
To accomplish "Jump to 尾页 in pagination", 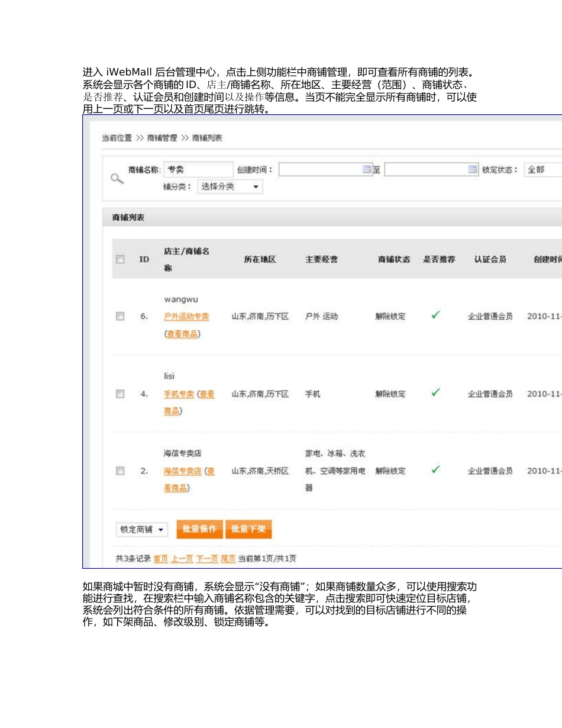I will coord(228,559).
